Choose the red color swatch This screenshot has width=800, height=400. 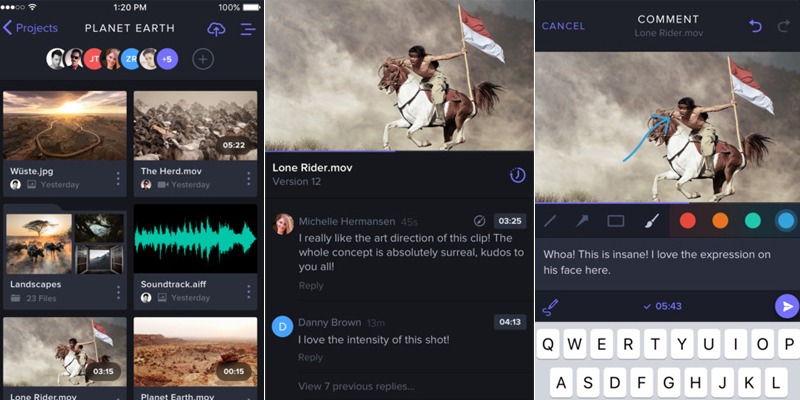688,221
